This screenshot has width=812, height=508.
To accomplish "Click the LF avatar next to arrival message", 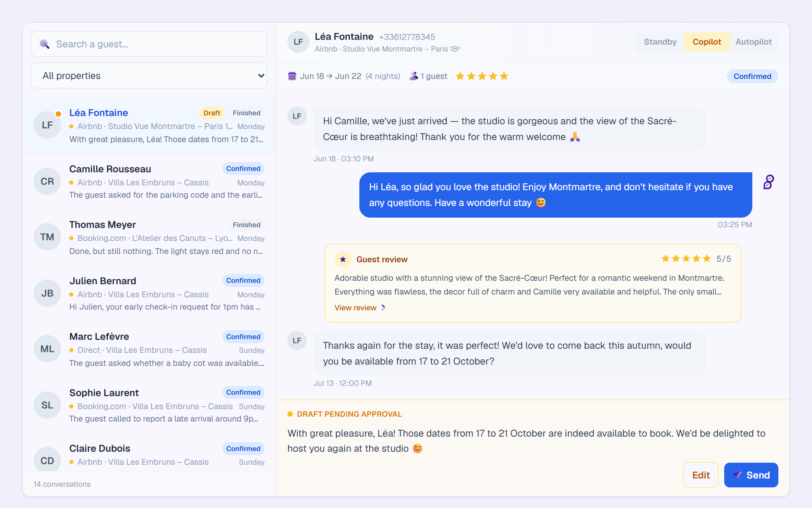I will pyautogui.click(x=297, y=116).
